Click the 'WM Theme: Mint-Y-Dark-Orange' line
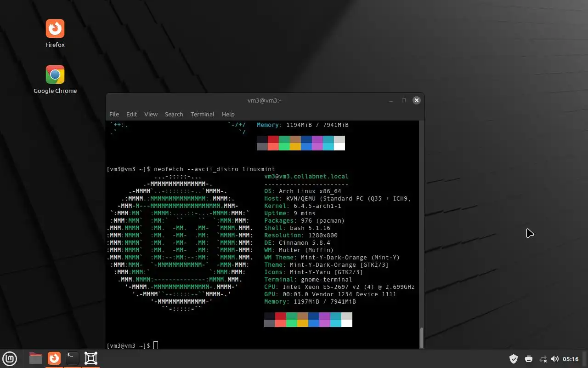This screenshot has width=588, height=368. 332,257
